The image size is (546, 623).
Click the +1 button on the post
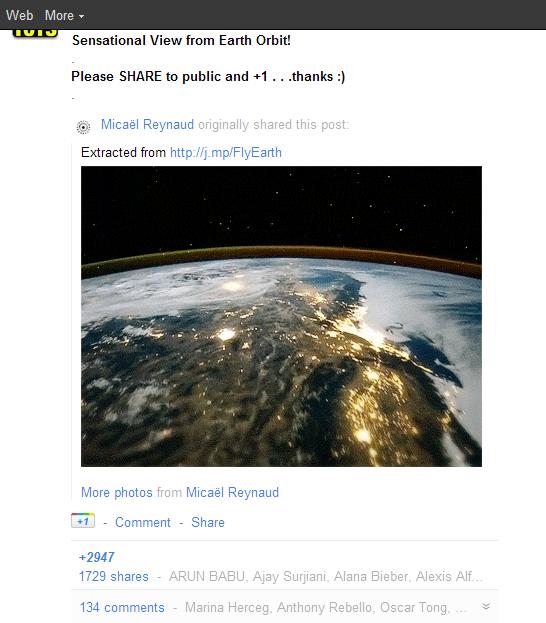coord(83,521)
